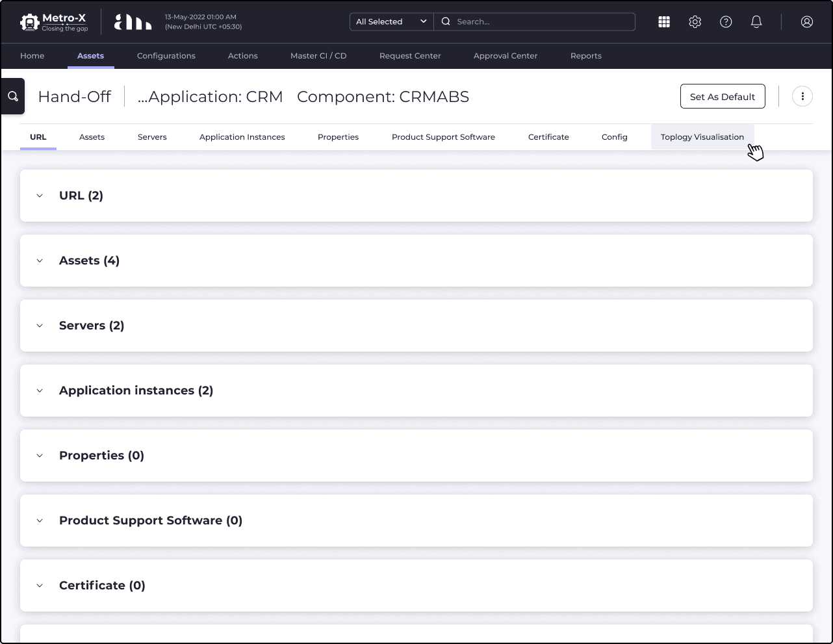The width and height of the screenshot is (833, 644).
Task: Expand the Assets (4) section
Action: 416,261
